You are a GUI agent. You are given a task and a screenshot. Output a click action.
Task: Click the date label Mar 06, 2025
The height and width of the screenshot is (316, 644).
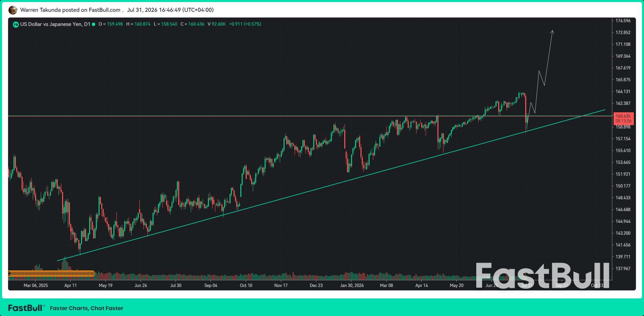[x=36, y=286]
